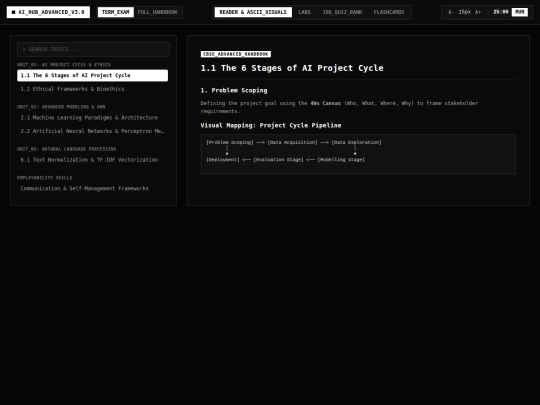Screen dimensions: 540x405
Task: Click UNIT_06: NATURAL LANGUAGE PROCESSING header
Action: tap(66, 149)
